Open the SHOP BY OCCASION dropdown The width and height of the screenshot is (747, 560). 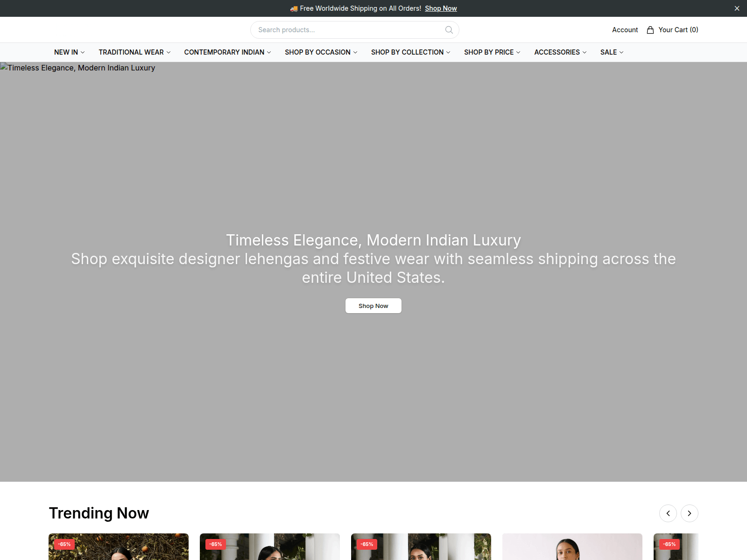321,52
